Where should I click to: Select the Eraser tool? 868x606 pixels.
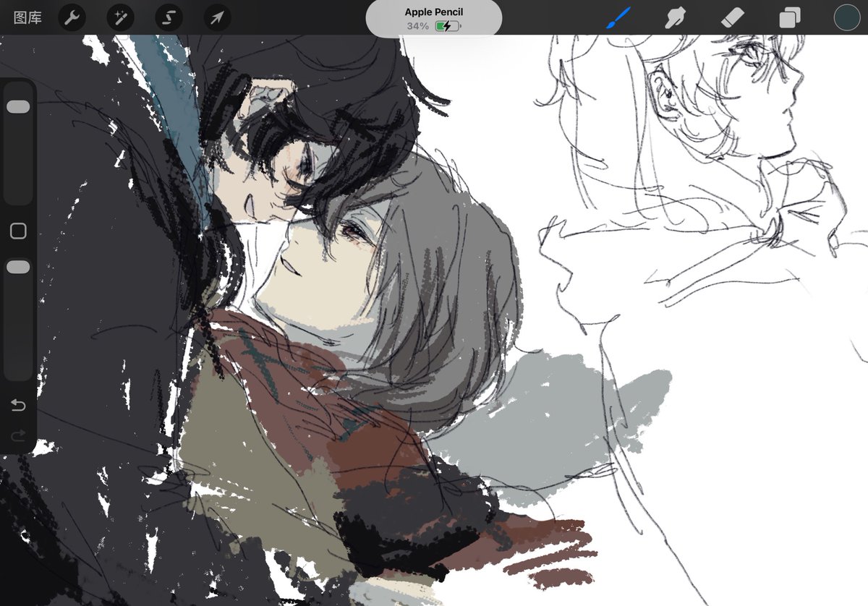pyautogui.click(x=732, y=17)
